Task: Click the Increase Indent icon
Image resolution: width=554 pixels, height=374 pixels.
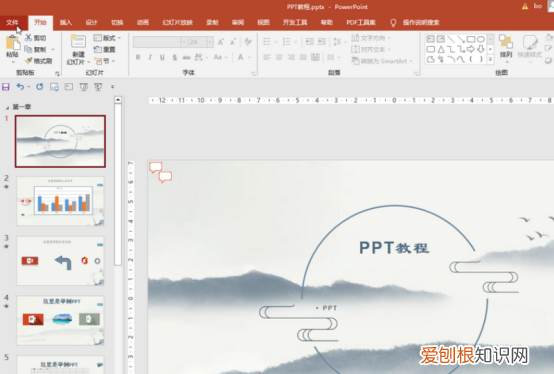Action: (x=322, y=42)
